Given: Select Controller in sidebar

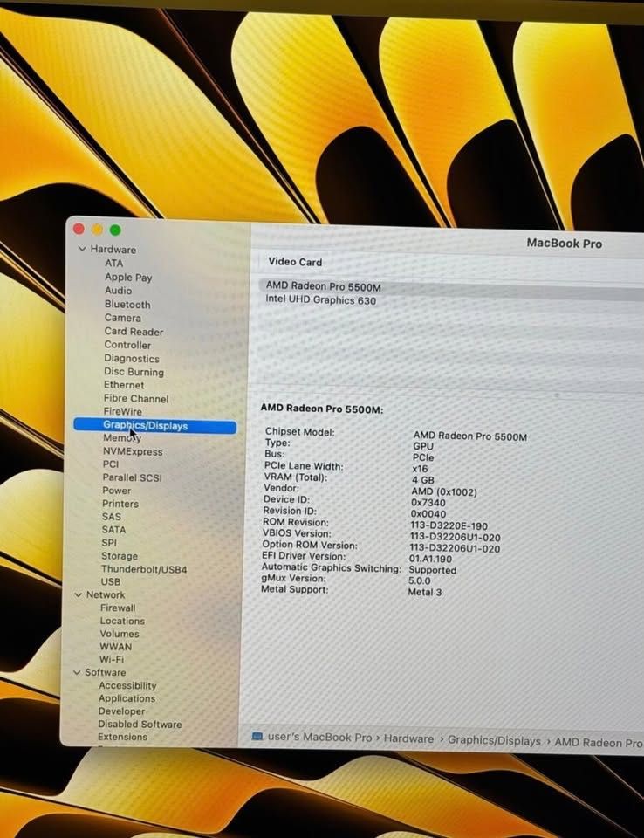Looking at the screenshot, I should (x=127, y=345).
